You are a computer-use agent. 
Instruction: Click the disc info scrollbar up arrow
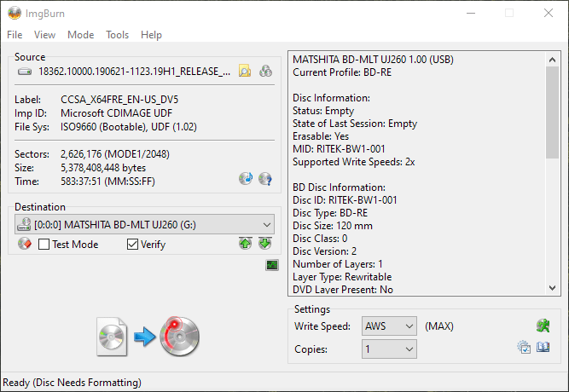(x=552, y=60)
